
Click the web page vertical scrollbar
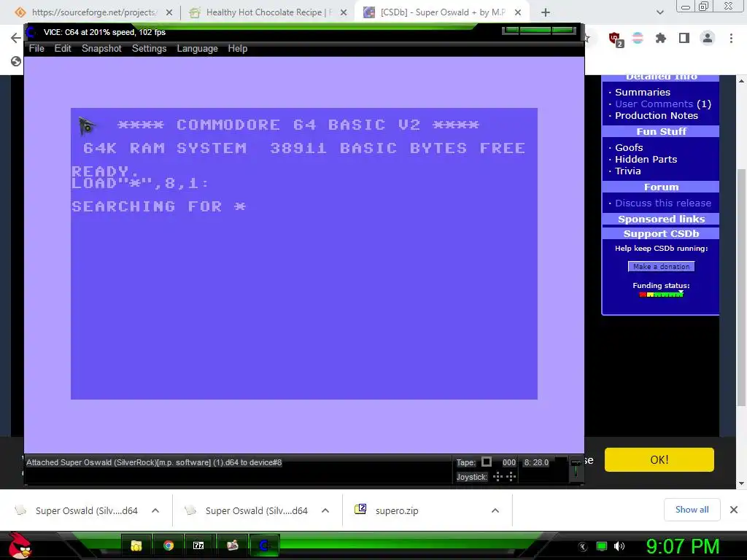[x=741, y=286]
